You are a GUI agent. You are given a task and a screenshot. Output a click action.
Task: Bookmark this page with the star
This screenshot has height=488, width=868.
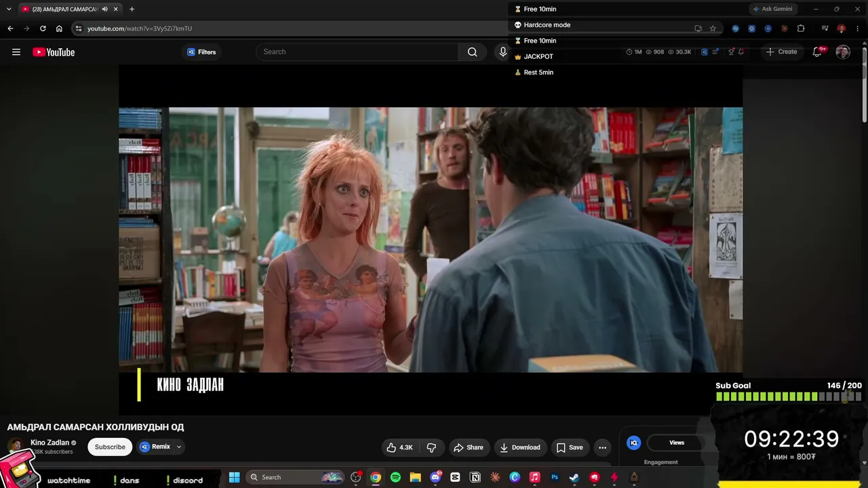713,28
